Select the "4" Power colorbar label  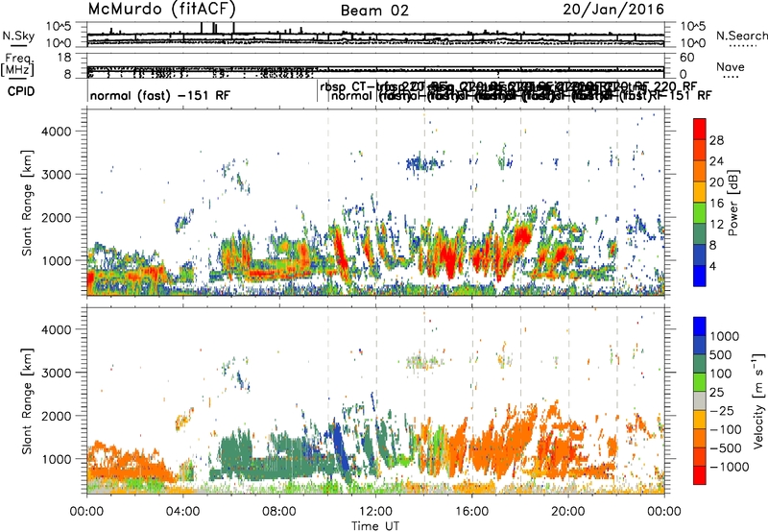713,266
